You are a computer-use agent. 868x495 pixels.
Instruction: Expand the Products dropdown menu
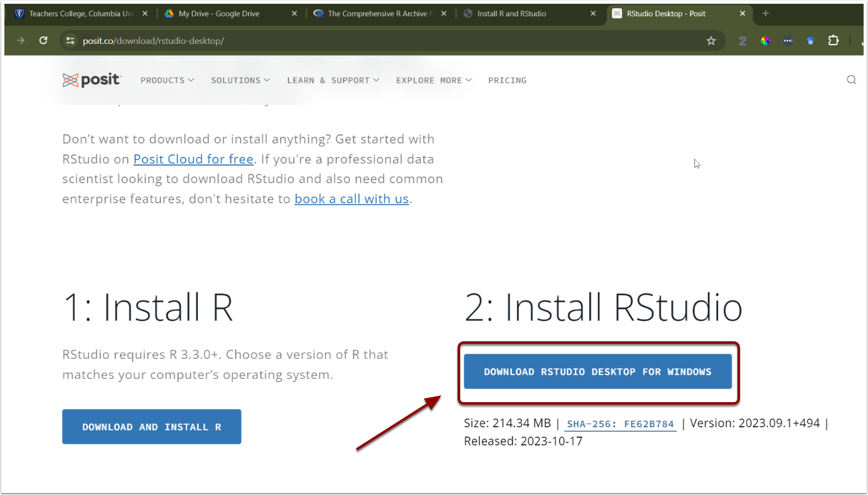click(x=167, y=80)
